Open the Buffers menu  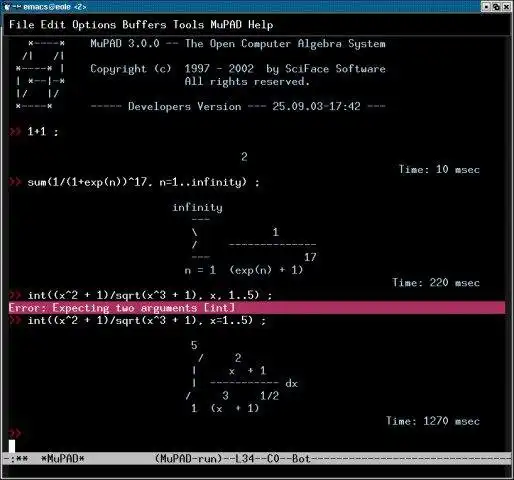pos(144,25)
